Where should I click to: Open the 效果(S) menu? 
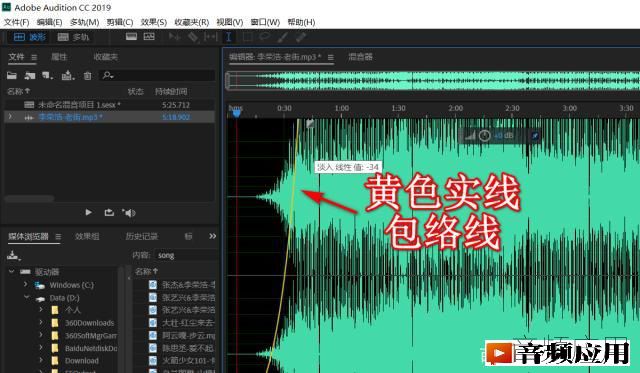pos(153,22)
